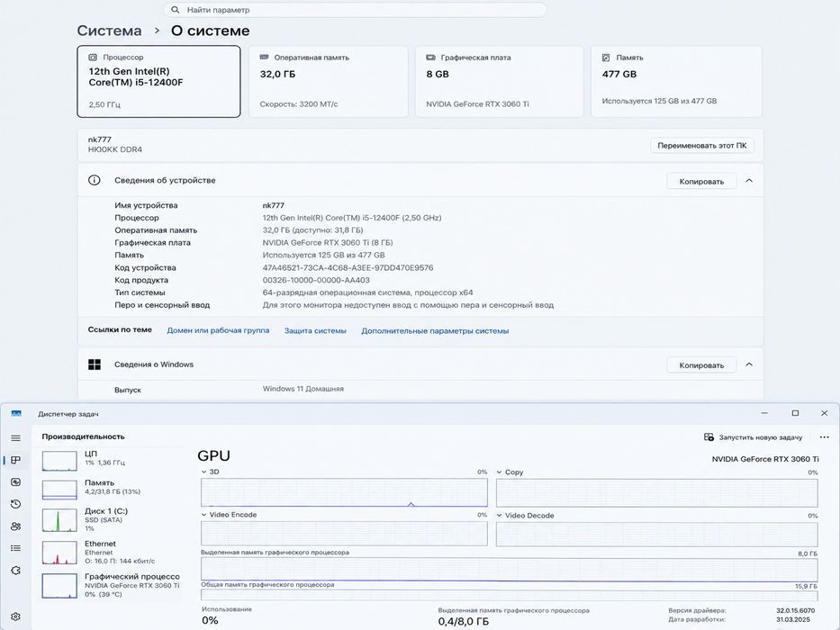Click product code 00326-10000-00000-AA403
The image size is (840, 630).
click(x=315, y=280)
